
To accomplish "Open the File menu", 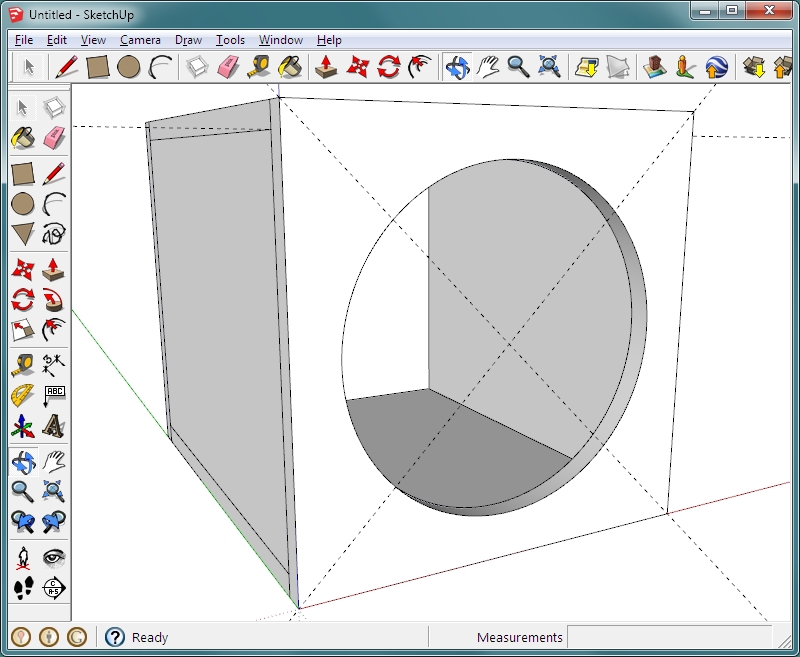I will tap(24, 40).
